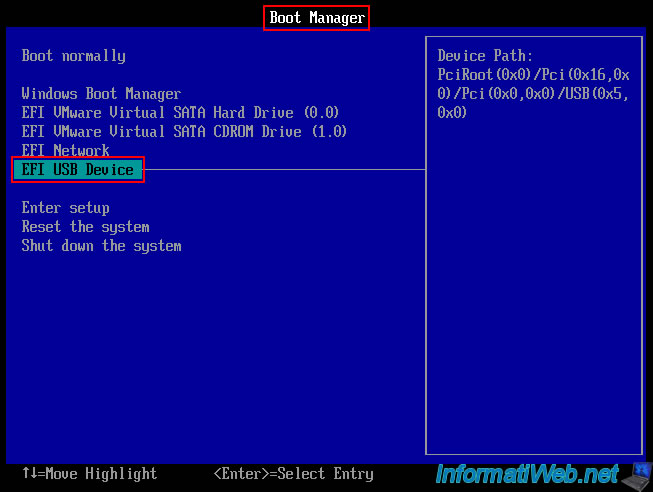The height and width of the screenshot is (492, 653).
Task: Open Enter setup option
Action: [65, 208]
